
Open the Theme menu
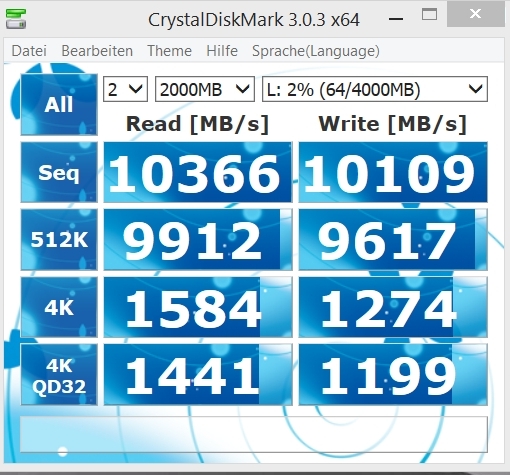[x=169, y=51]
